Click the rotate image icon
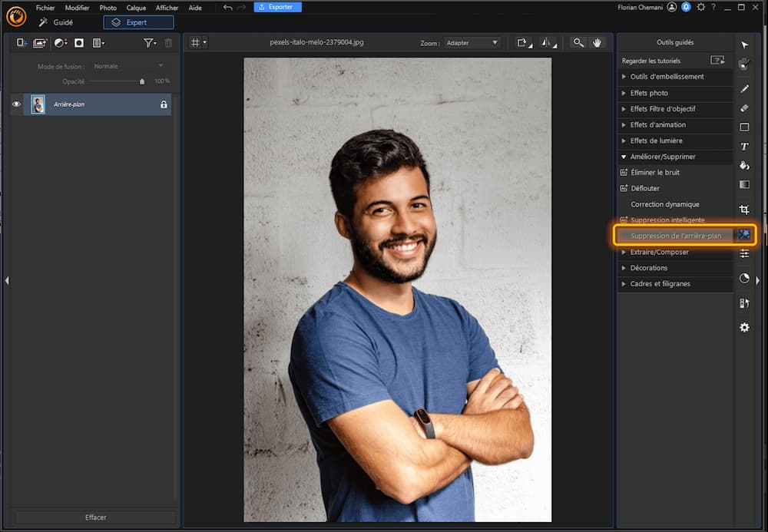This screenshot has height=532, width=768. (524, 43)
